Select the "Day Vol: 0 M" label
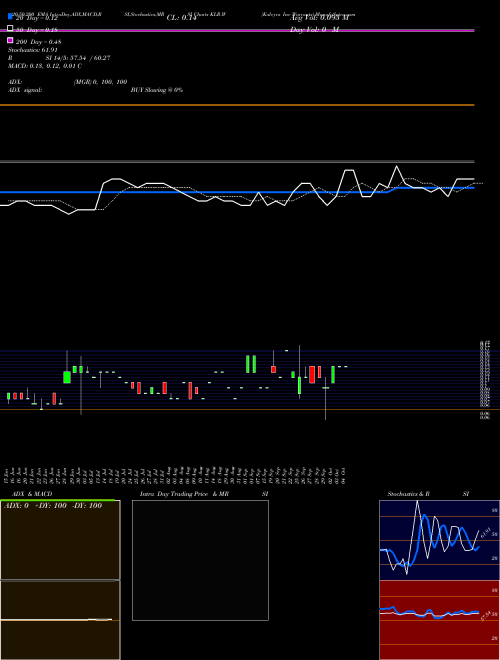The height and width of the screenshot is (660, 500). point(314,30)
